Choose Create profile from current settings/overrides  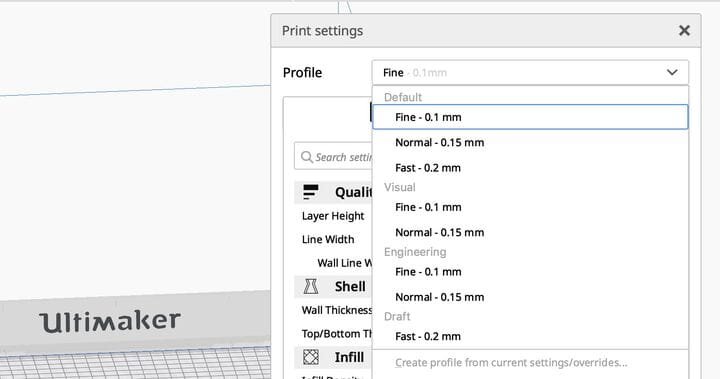tap(530, 363)
